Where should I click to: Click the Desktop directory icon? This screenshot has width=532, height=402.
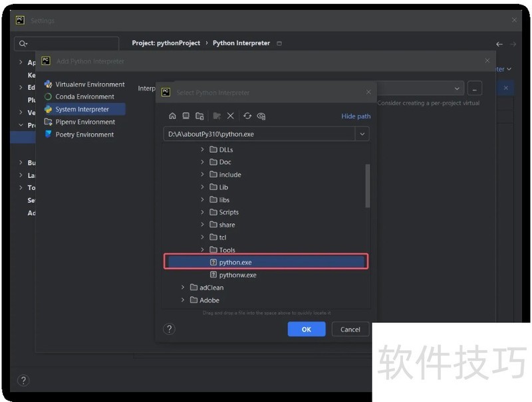[x=186, y=116]
